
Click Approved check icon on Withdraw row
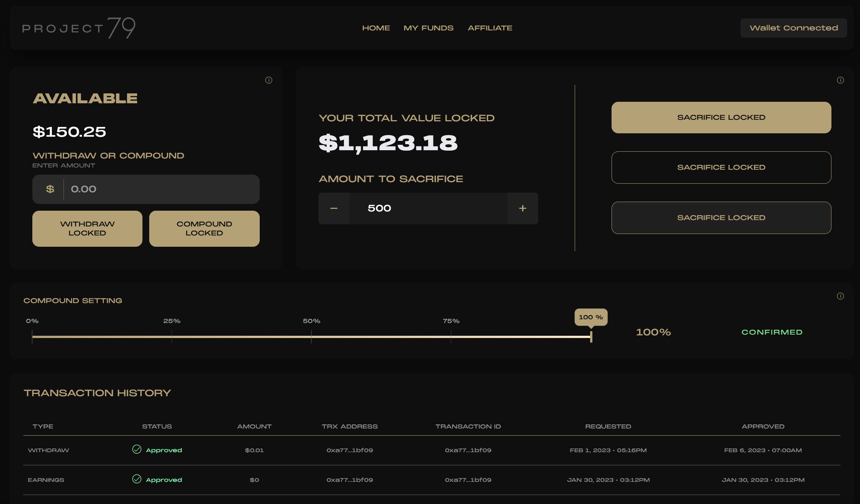(x=137, y=449)
